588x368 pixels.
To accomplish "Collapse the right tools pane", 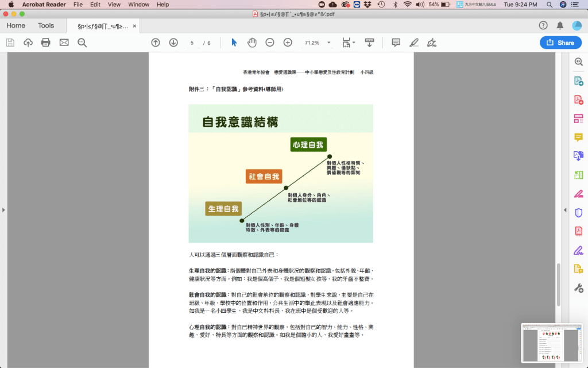I will pos(565,210).
